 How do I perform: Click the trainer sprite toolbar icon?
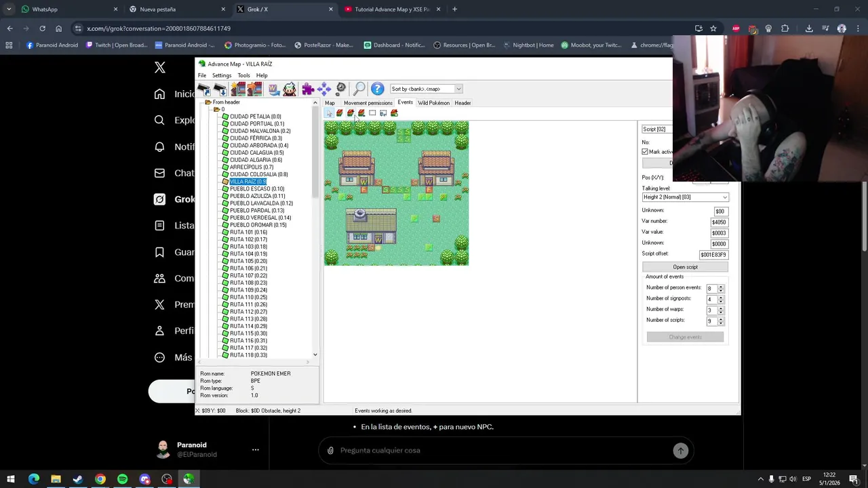pyautogui.click(x=290, y=89)
